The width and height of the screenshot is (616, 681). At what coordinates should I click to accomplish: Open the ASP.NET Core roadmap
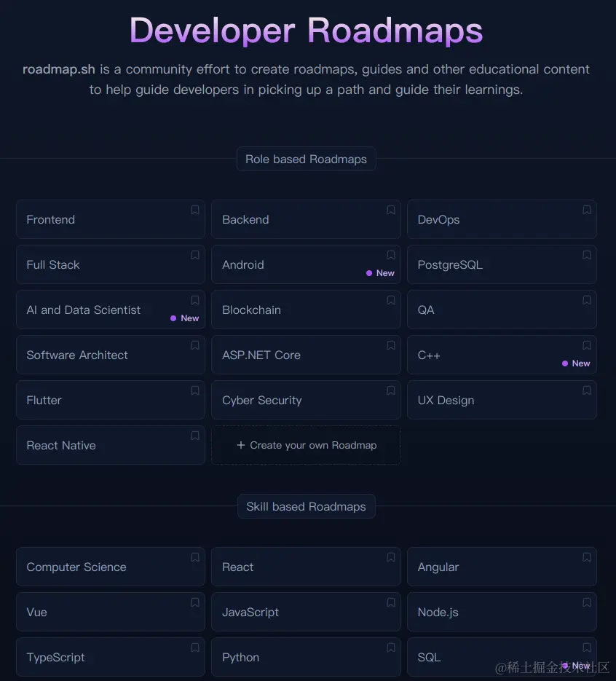[306, 355]
